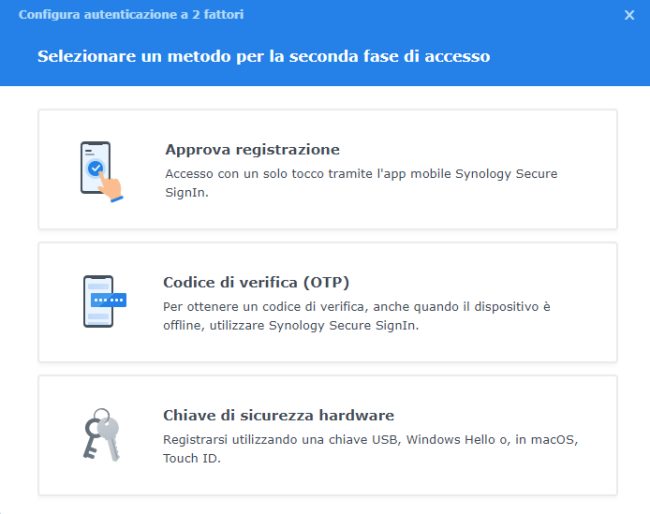Pick Chiave di sicurezza hardware option
650x514 pixels.
278,415
